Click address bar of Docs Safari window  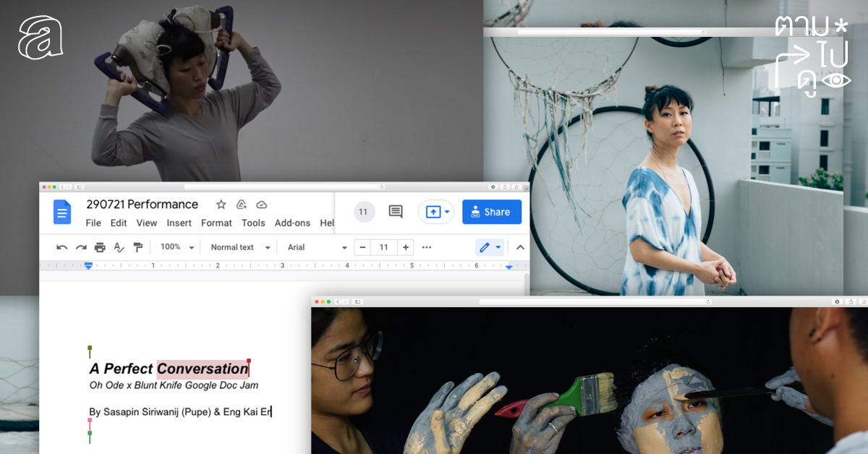tap(284, 187)
